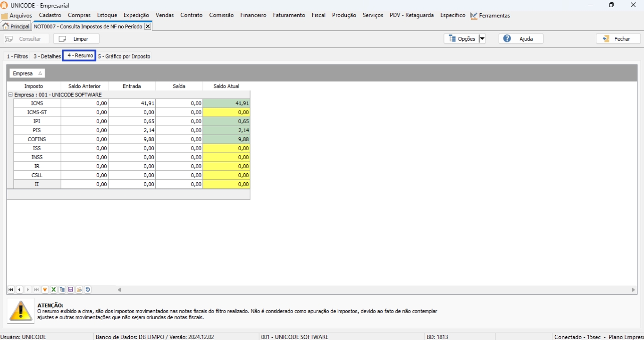
Task: Click the open folder icon in grid toolbar
Action: pos(79,289)
